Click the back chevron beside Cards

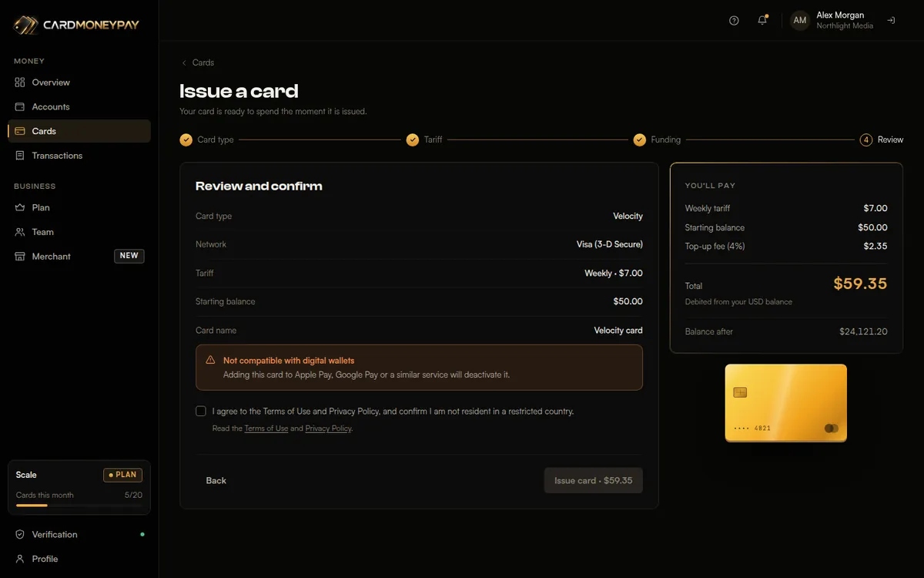[184, 62]
